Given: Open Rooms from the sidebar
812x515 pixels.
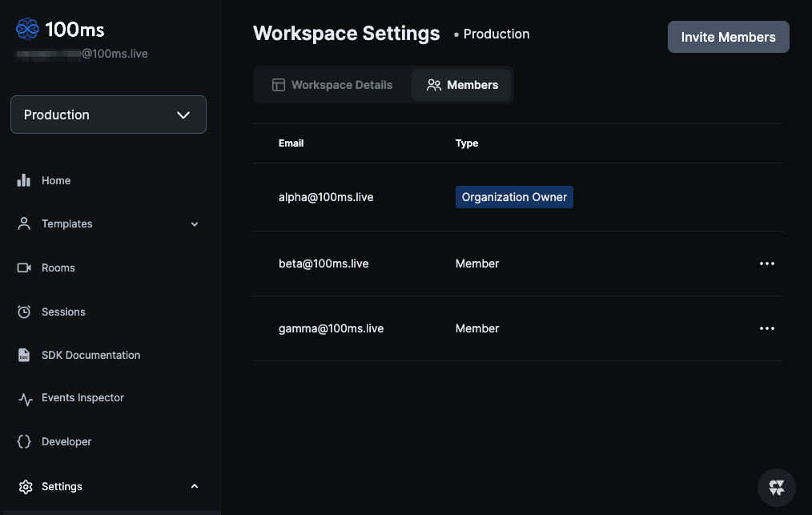Looking at the screenshot, I should [x=58, y=268].
